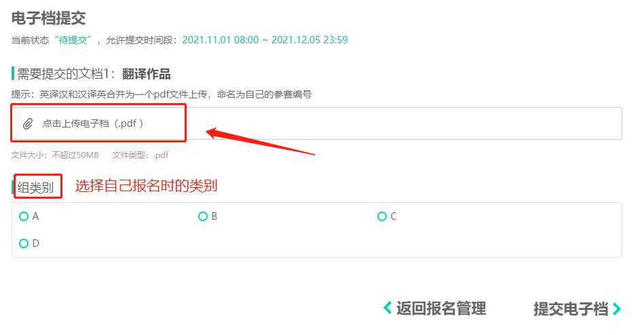Click right chevron beside 提交电子档

[x=617, y=309]
